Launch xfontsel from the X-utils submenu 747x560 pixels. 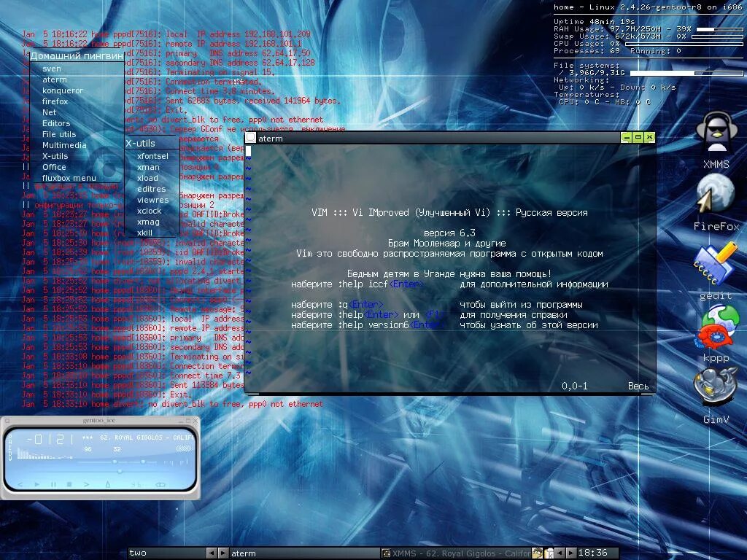(152, 156)
